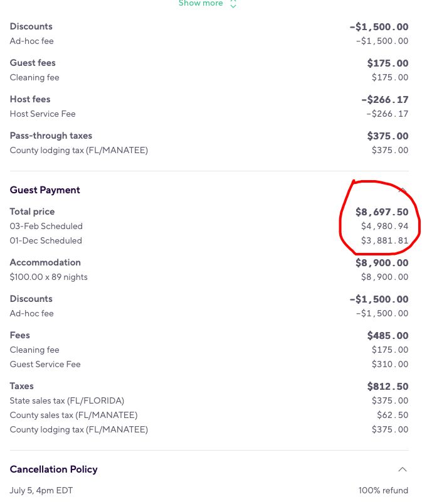Image resolution: width=422 pixels, height=504 pixels.
Task: Collapse the Guest Payment section chevron
Action: [403, 190]
